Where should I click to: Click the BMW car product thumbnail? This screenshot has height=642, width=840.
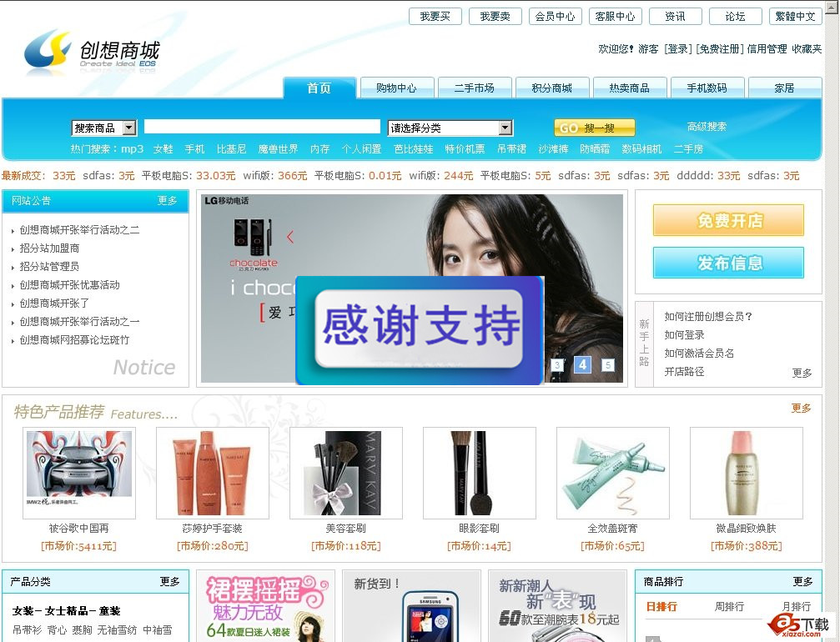(79, 473)
